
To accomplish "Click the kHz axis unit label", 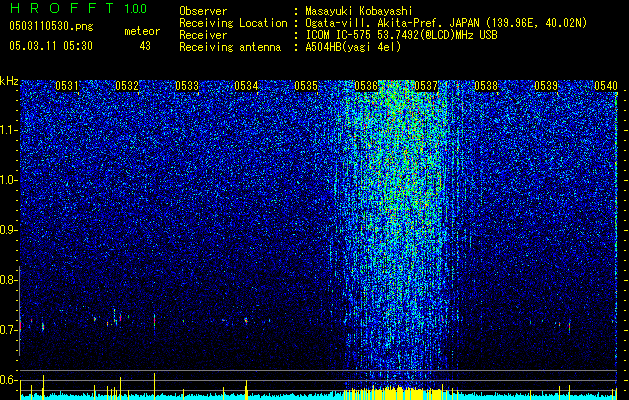I will click(x=9, y=81).
